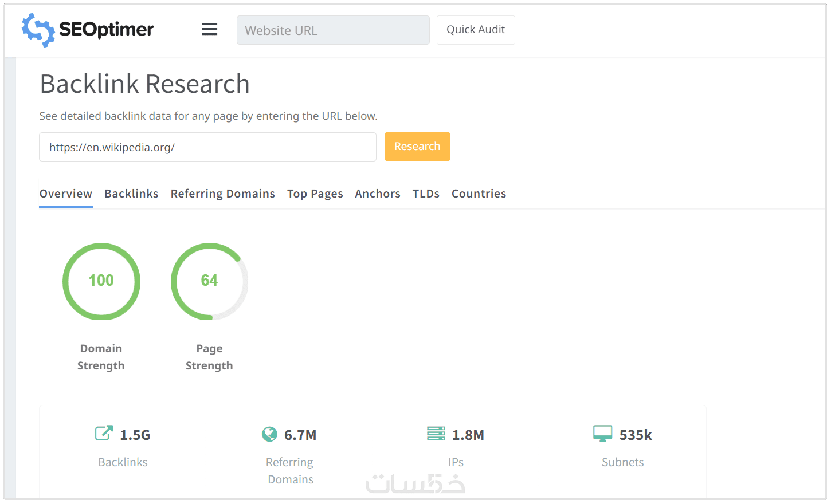Click the Subnets monitor icon
831x504 pixels.
point(603,434)
